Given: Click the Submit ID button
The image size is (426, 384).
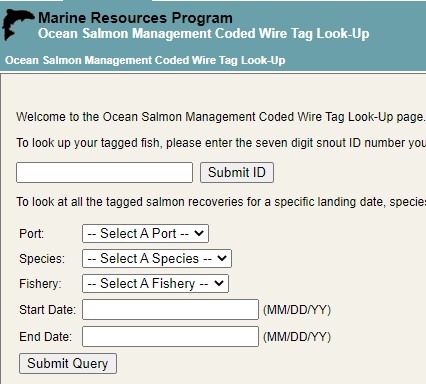Looking at the screenshot, I should (x=237, y=173).
